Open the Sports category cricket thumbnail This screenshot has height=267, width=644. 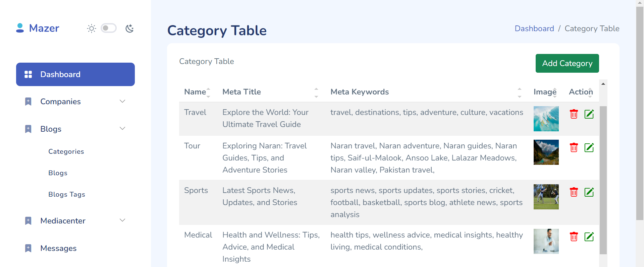click(546, 197)
